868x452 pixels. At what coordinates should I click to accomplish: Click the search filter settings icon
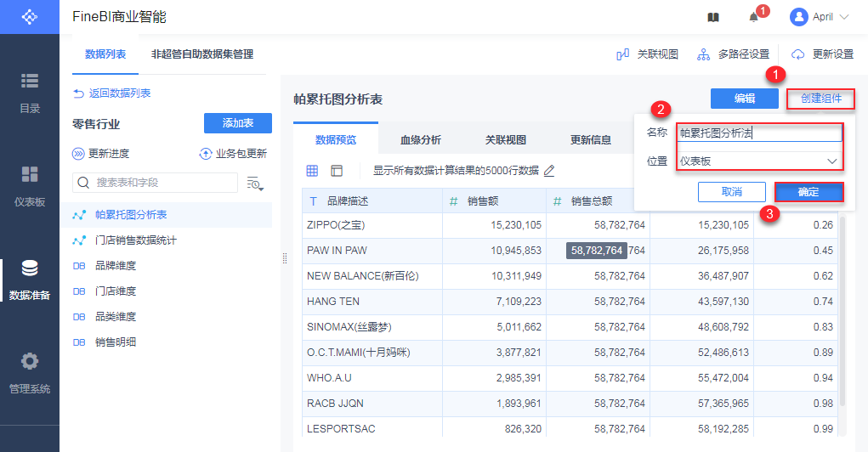(255, 183)
